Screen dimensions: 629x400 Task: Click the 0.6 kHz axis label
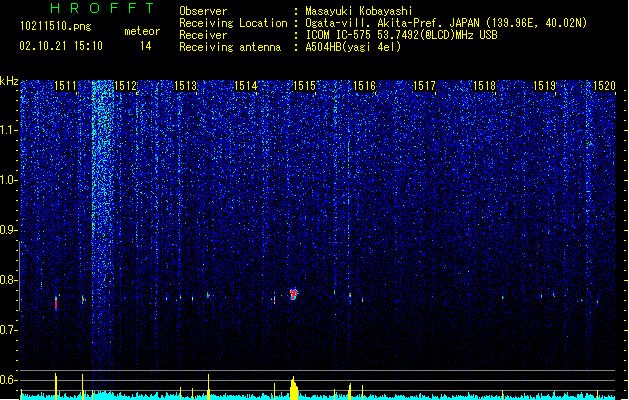(x=9, y=380)
